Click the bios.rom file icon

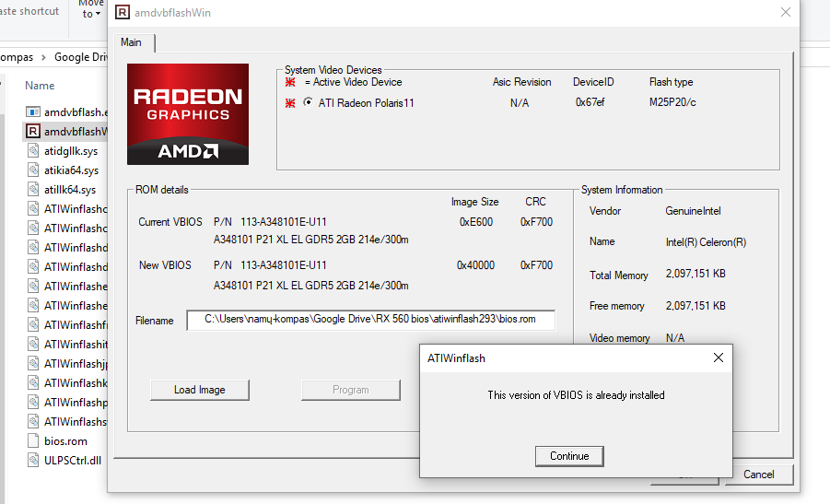click(33, 440)
